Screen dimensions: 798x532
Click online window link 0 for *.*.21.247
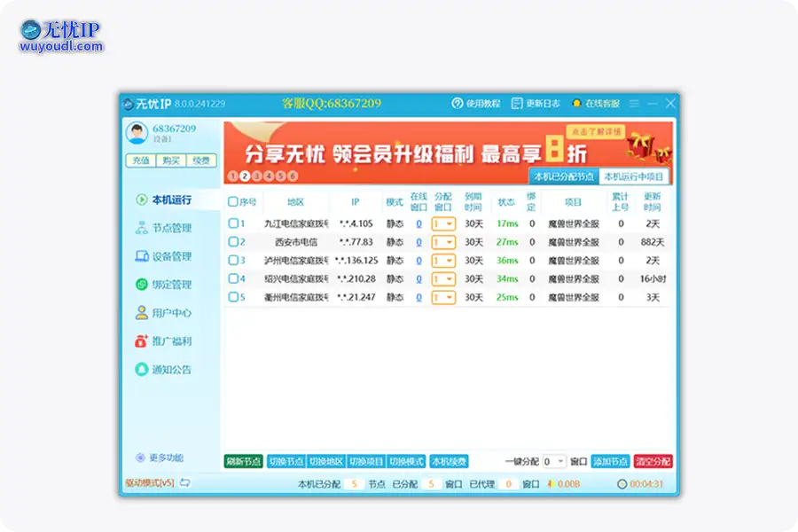point(419,297)
